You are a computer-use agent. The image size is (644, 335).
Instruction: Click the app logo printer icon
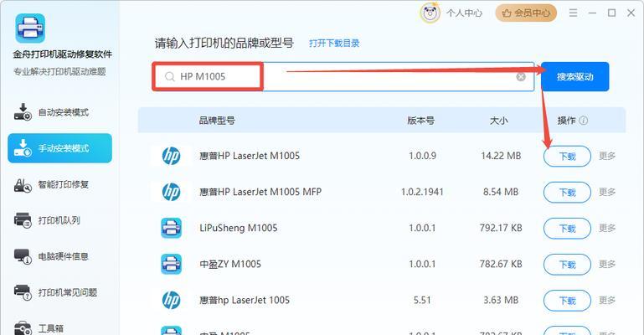pos(30,28)
